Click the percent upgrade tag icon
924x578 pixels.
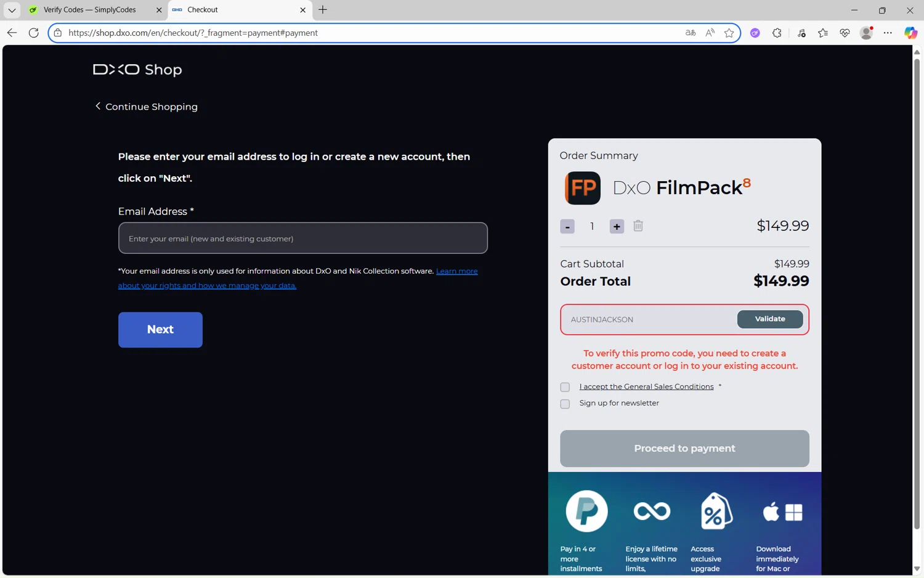[x=716, y=511]
